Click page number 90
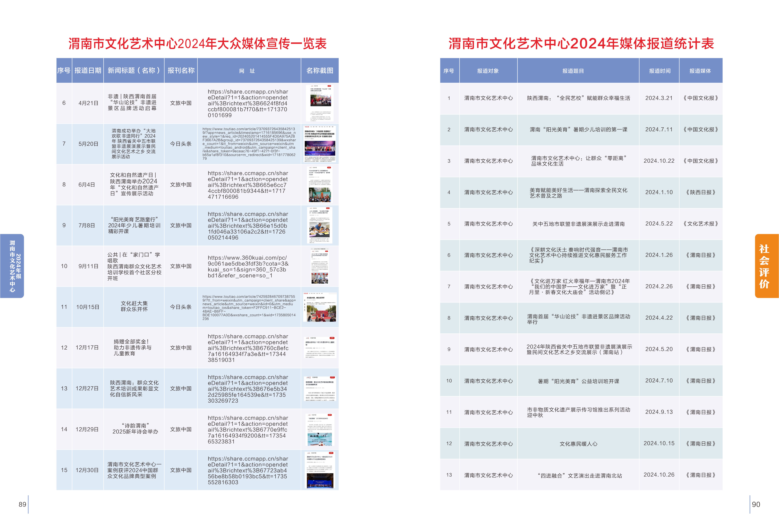This screenshot has height=532, width=779. [756, 504]
